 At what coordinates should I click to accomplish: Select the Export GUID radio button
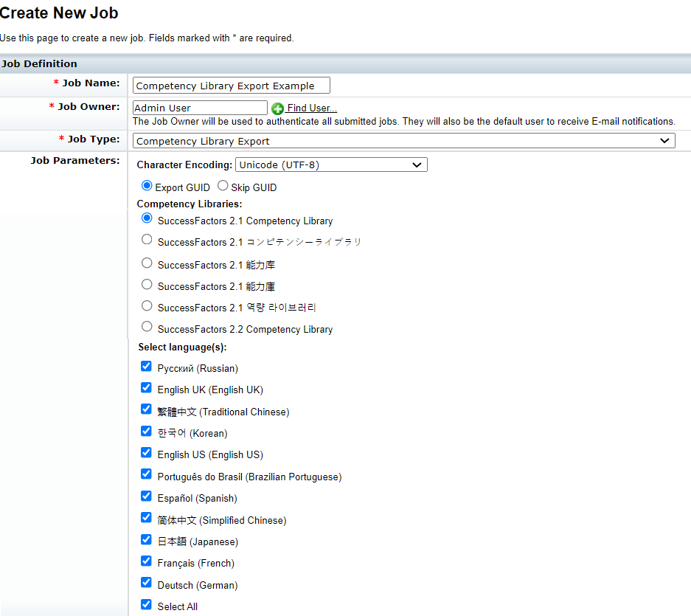point(147,186)
